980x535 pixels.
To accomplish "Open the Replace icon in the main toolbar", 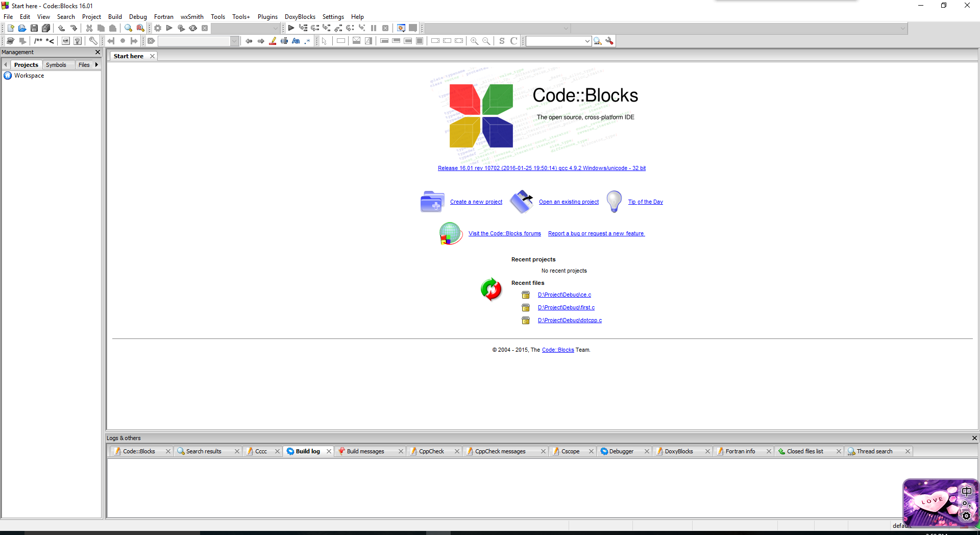I will [139, 28].
